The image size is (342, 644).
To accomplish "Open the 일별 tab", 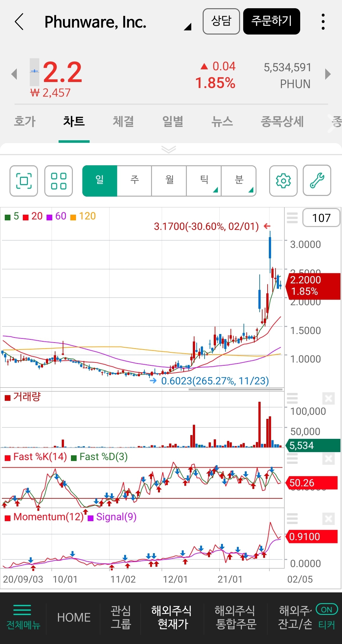I will coord(173,122).
